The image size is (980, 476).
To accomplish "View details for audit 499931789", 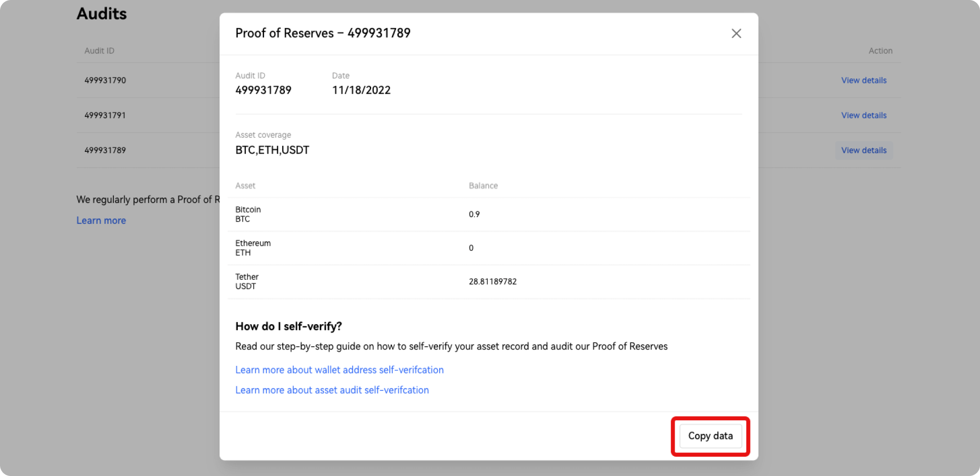I will [x=863, y=150].
